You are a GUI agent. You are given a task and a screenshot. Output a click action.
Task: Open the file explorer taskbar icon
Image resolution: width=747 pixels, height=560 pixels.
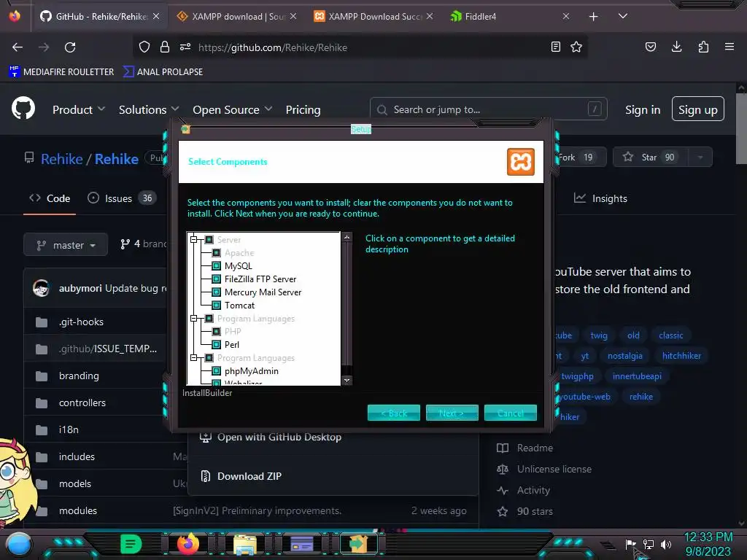tap(245, 544)
